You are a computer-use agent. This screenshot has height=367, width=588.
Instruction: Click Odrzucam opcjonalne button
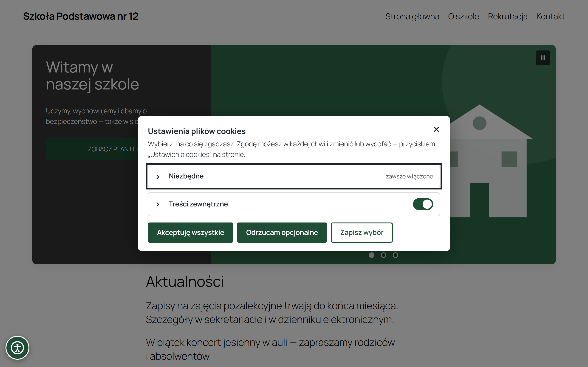point(282,233)
